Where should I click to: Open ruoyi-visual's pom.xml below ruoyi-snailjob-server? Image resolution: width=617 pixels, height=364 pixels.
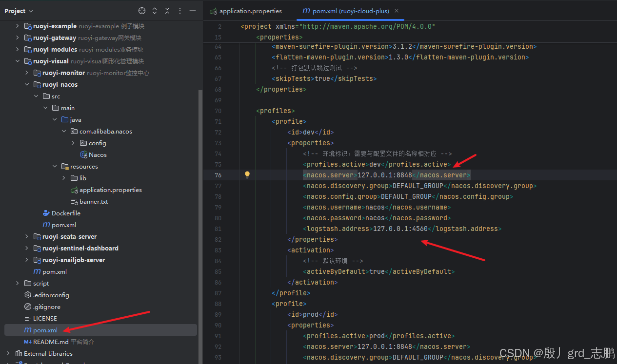[55, 271]
